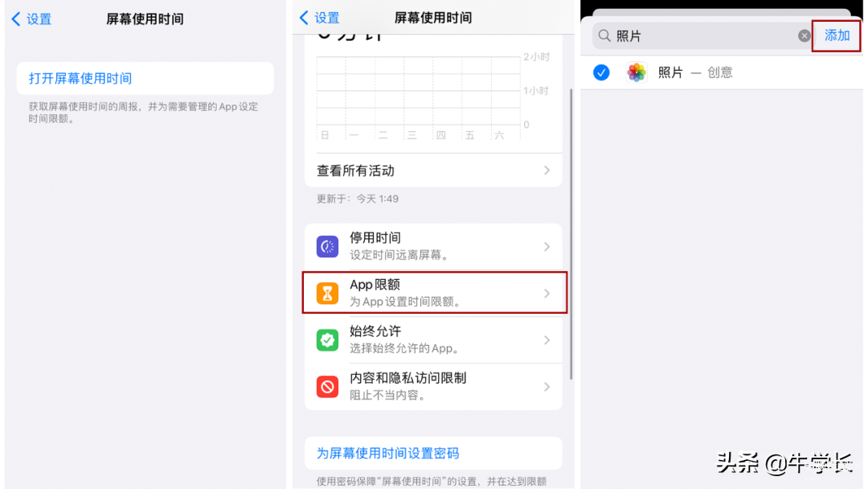
Task: Tap the green checkmark 始终允许 icon
Action: (327, 339)
